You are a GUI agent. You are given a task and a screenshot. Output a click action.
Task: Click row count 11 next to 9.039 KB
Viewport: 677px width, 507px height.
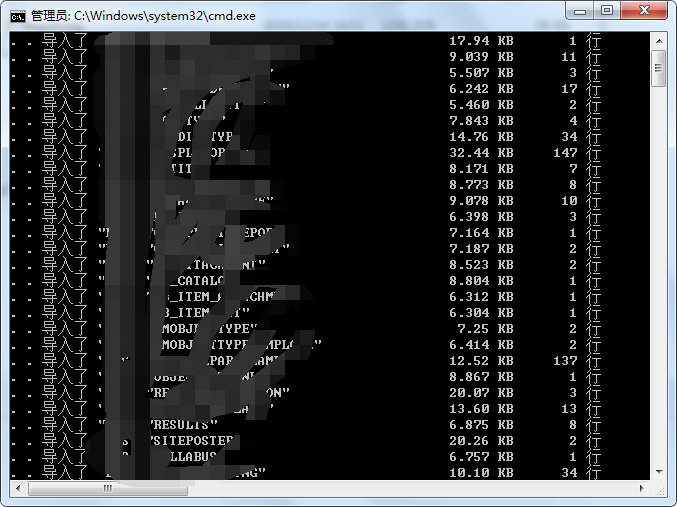tap(569, 57)
